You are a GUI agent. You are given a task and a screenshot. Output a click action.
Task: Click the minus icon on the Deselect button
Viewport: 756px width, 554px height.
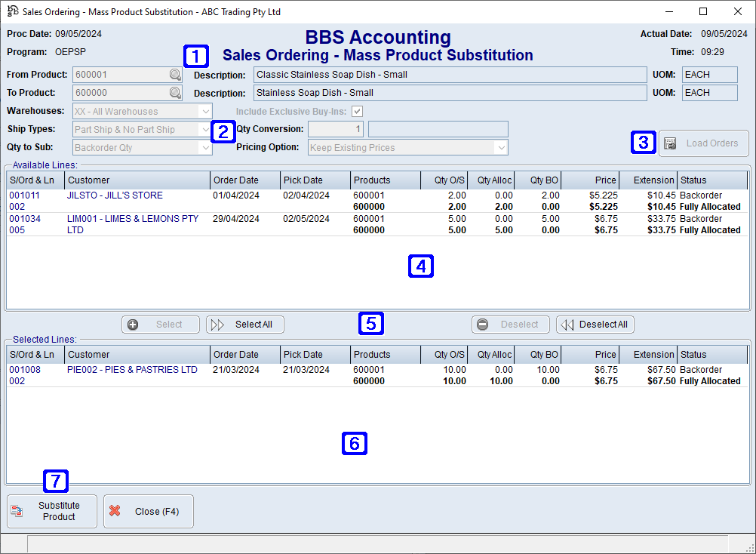click(483, 325)
